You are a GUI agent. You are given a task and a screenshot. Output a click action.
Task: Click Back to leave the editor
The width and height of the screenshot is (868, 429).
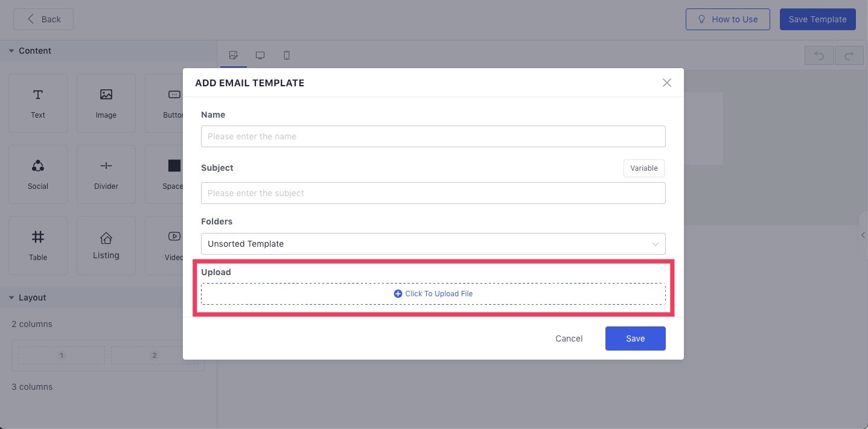43,19
